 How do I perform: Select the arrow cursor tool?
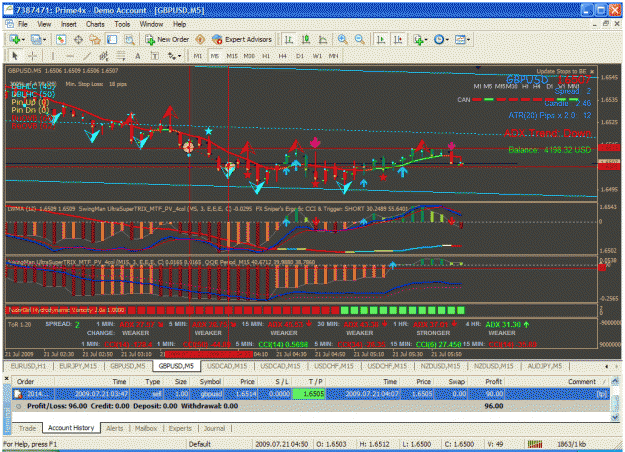coord(15,56)
